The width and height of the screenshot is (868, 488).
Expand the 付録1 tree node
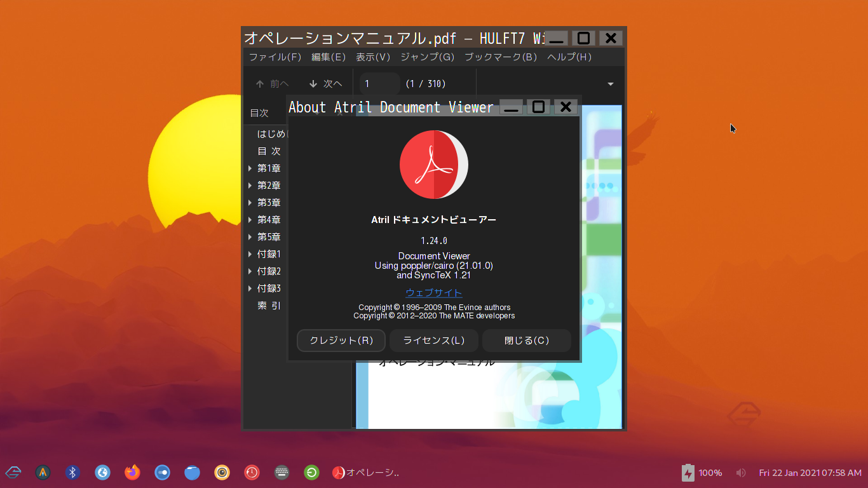tap(250, 254)
